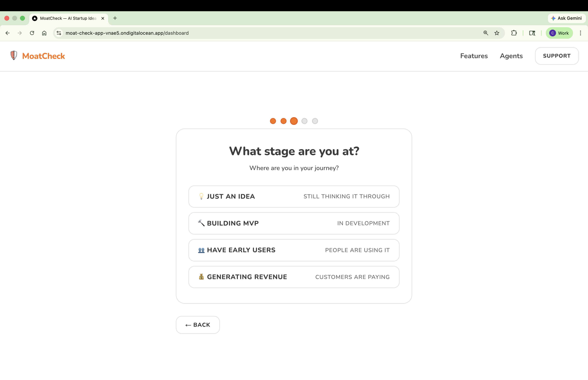Bookmark this page with the star icon
Viewport: 588px width, 380px height.
point(497,33)
